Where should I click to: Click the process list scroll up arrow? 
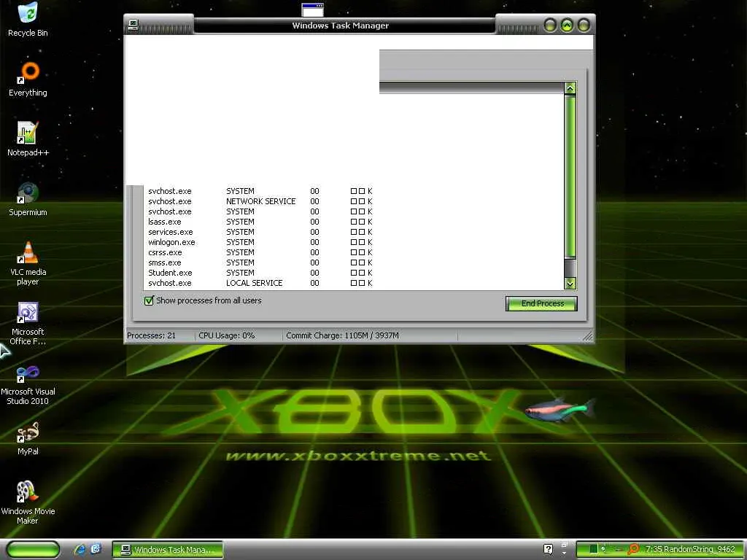[570, 88]
